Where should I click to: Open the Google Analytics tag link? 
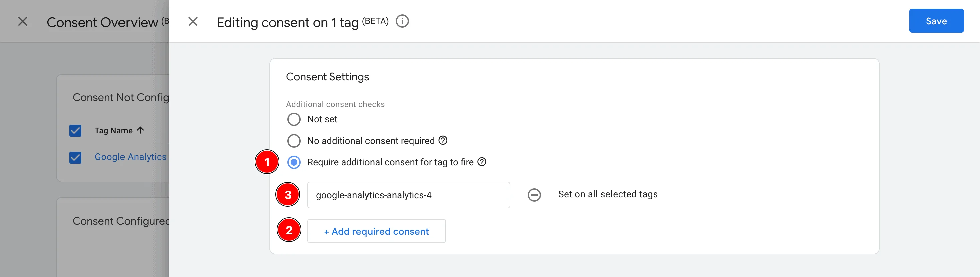[130, 157]
